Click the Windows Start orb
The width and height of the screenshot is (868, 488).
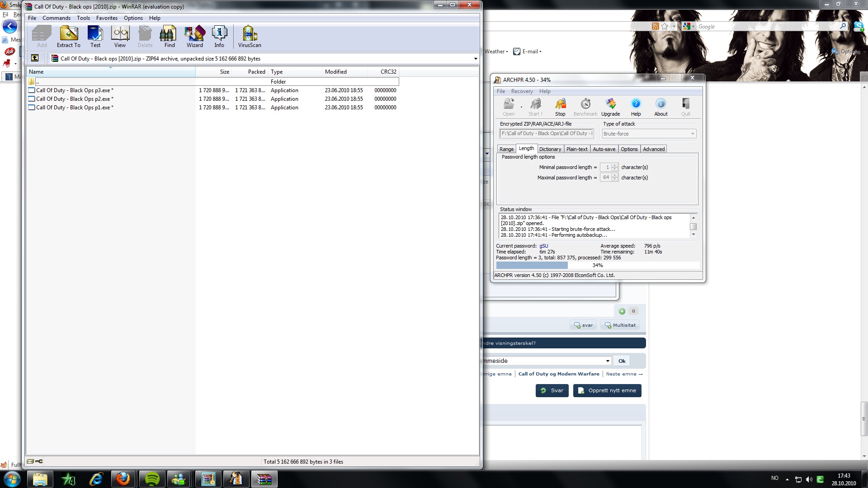click(12, 479)
